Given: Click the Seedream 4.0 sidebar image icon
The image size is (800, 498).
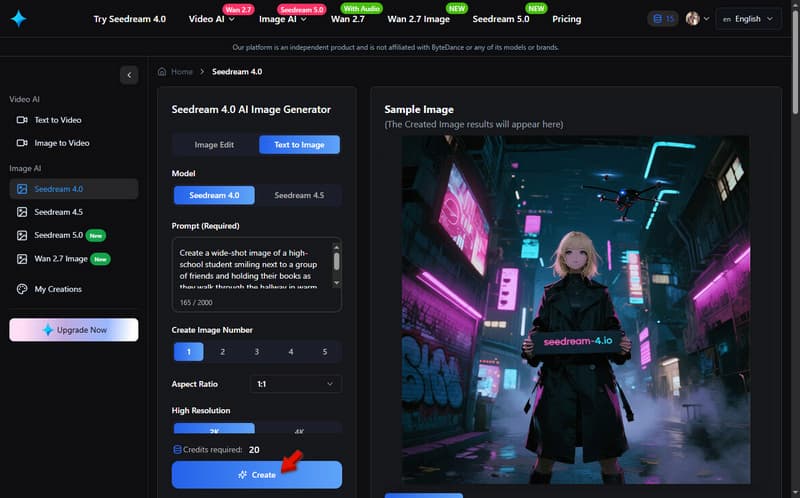Looking at the screenshot, I should [22, 189].
